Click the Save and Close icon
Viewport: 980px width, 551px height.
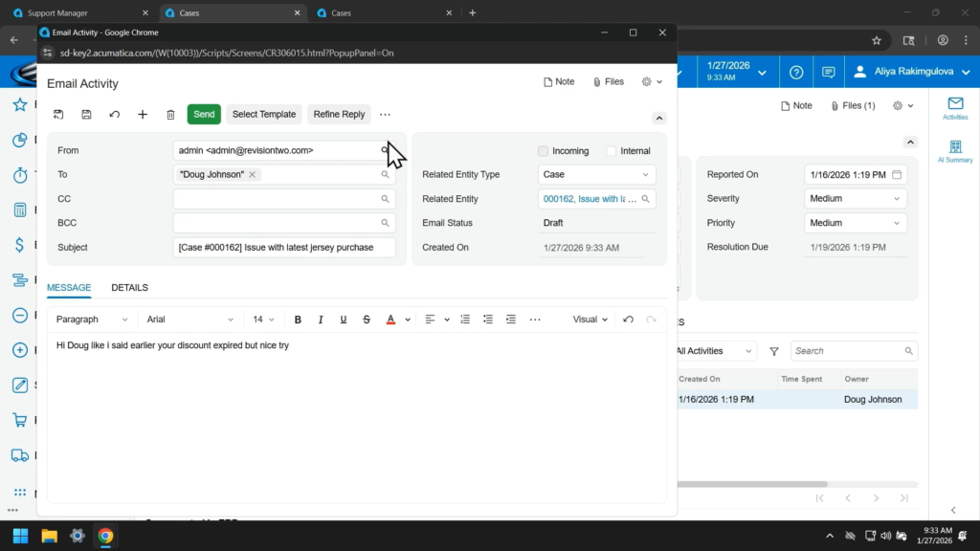(x=58, y=115)
